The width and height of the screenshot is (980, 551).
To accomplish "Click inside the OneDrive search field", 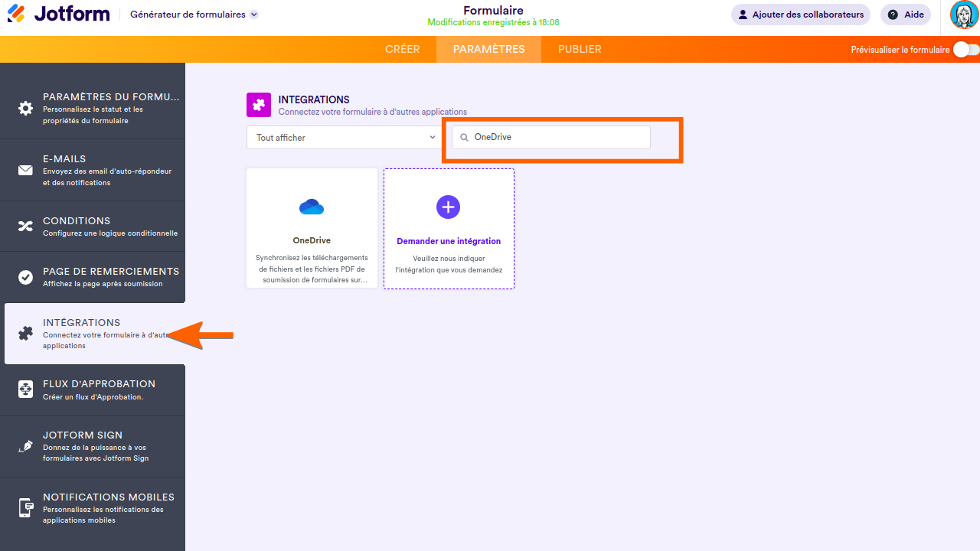I will [x=551, y=138].
